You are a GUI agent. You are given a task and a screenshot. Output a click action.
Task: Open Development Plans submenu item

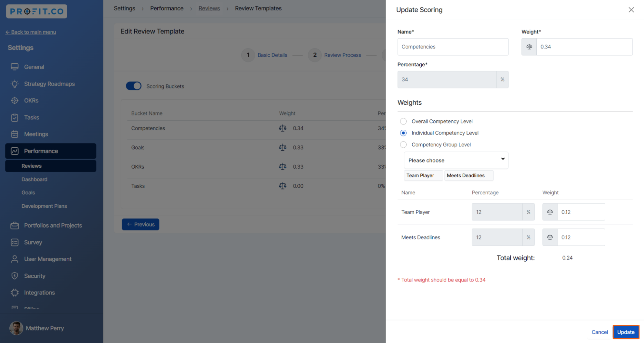click(x=44, y=206)
